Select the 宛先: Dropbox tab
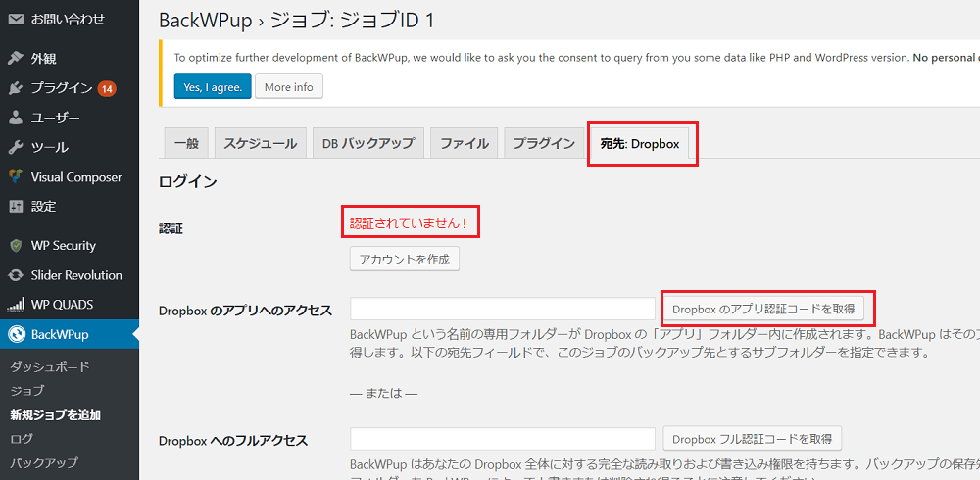Screen dimensions: 980x480 [x=641, y=144]
